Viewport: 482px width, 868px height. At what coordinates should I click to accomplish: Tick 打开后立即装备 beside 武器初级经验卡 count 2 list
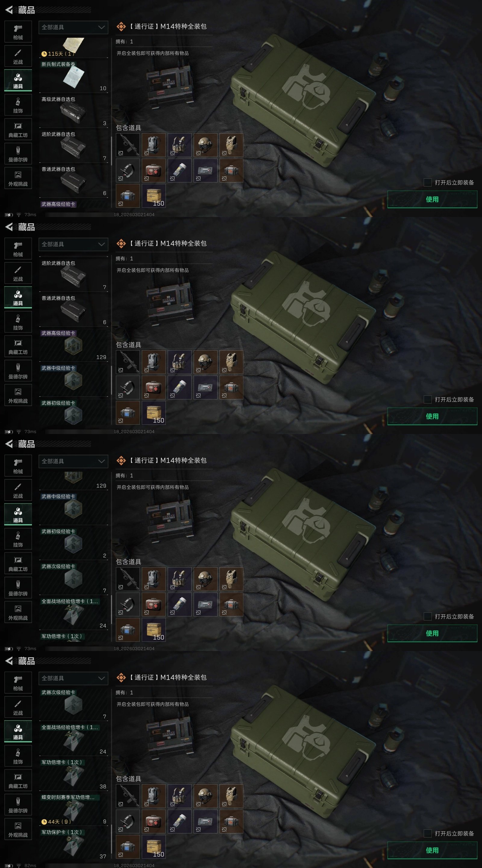[x=427, y=616]
